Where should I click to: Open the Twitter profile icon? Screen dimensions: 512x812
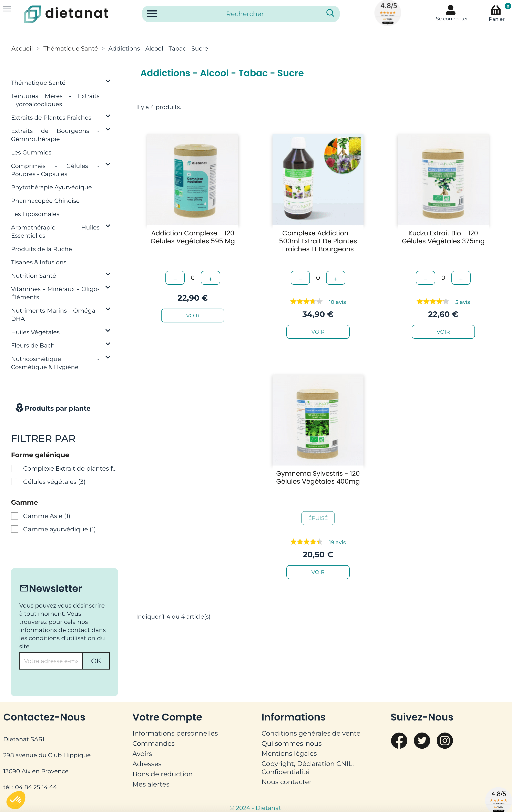click(x=422, y=740)
